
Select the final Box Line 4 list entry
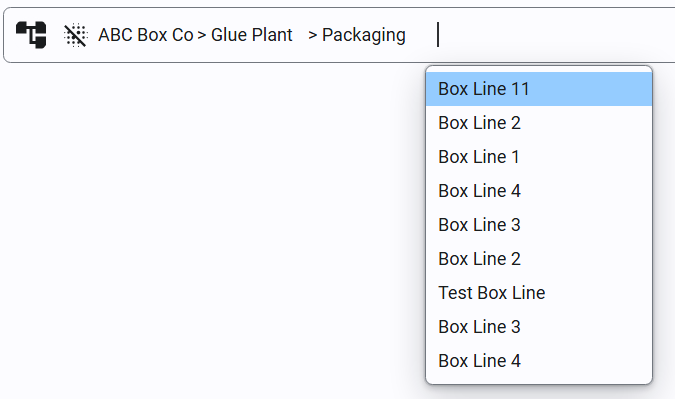tap(539, 361)
